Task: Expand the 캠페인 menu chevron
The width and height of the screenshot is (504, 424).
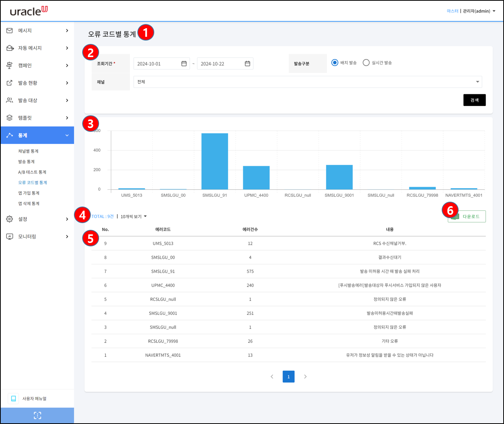Action: [67, 65]
